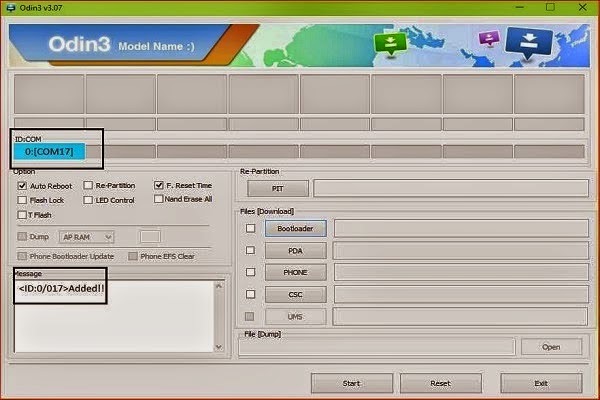Click the purple download icon in banner

click(489, 38)
